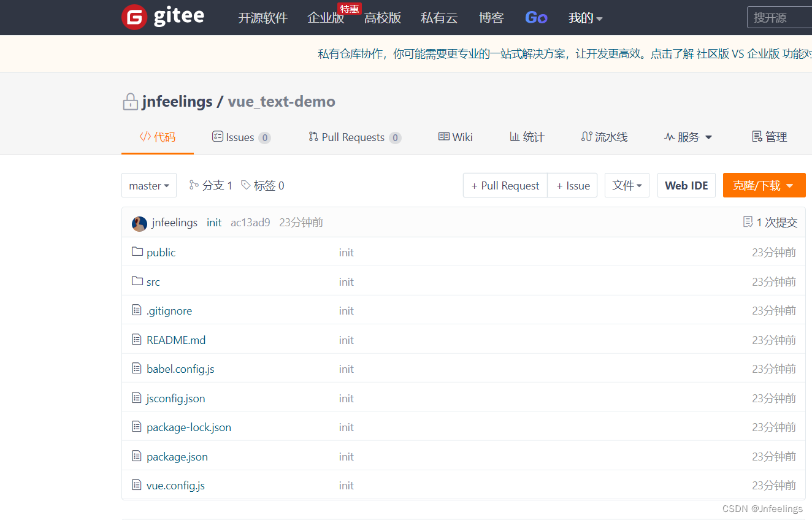
Task: Click the init commit message for src
Action: tap(347, 281)
